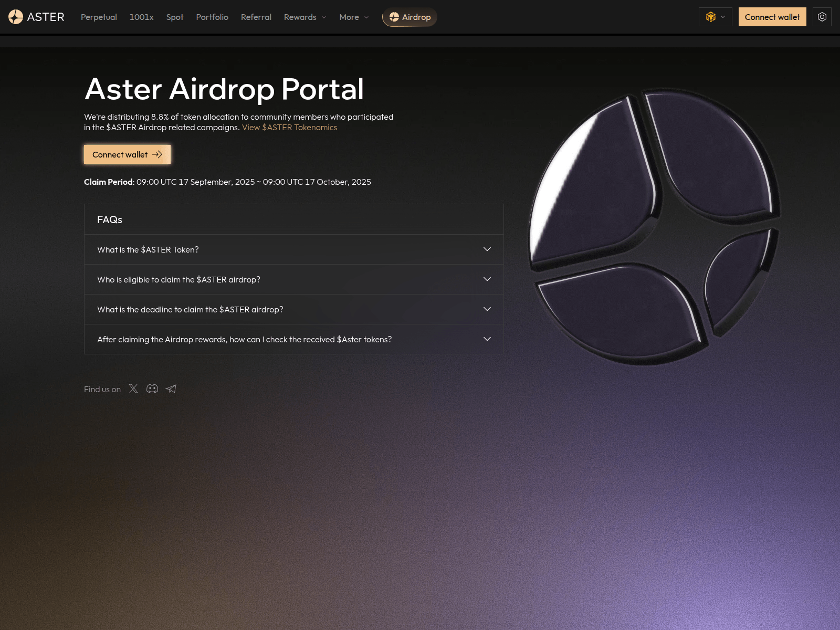Open the 1001x trading page
The height and width of the screenshot is (630, 840).
point(142,17)
